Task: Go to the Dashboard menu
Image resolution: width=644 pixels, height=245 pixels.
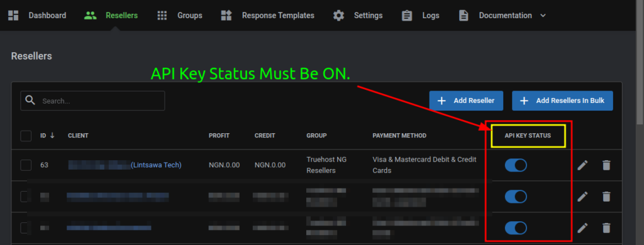Action: (x=47, y=16)
